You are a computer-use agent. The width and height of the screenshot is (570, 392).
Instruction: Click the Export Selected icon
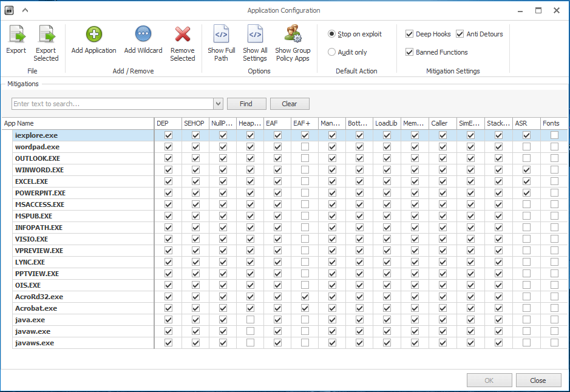tap(46, 35)
